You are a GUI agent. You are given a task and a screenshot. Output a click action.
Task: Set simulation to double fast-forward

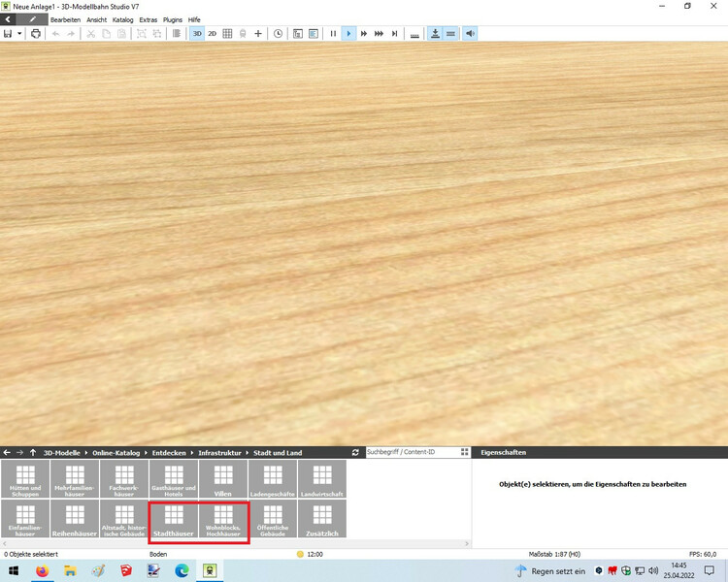point(364,33)
